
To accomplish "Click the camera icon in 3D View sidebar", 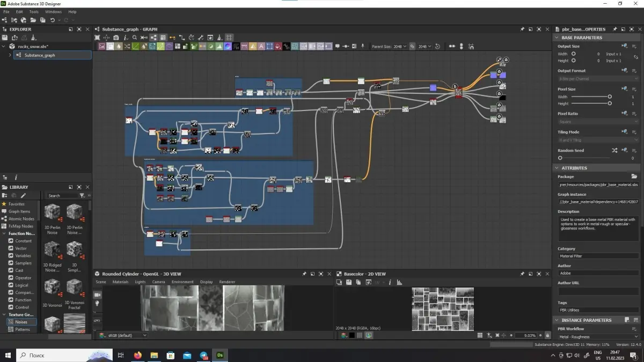I will [x=98, y=294].
